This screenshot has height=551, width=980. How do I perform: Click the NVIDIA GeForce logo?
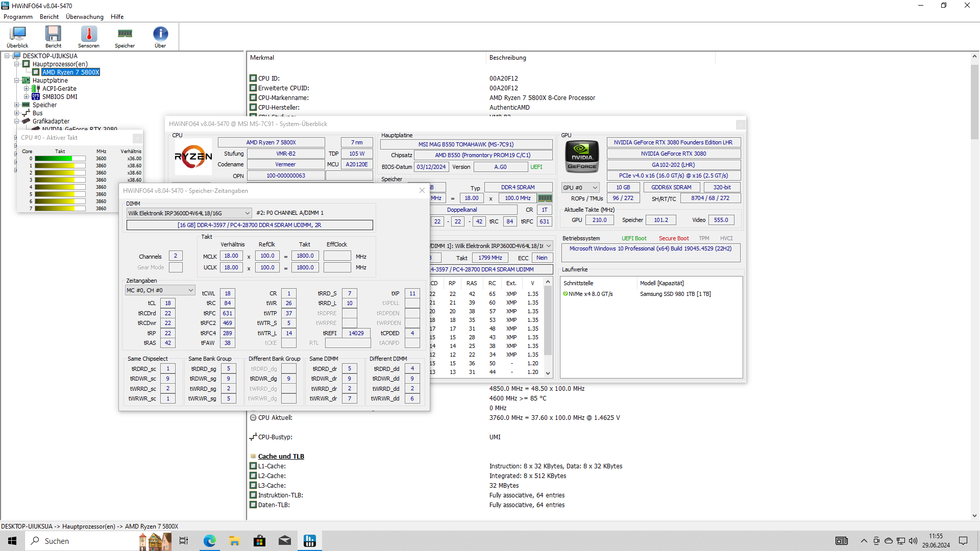[x=582, y=157]
